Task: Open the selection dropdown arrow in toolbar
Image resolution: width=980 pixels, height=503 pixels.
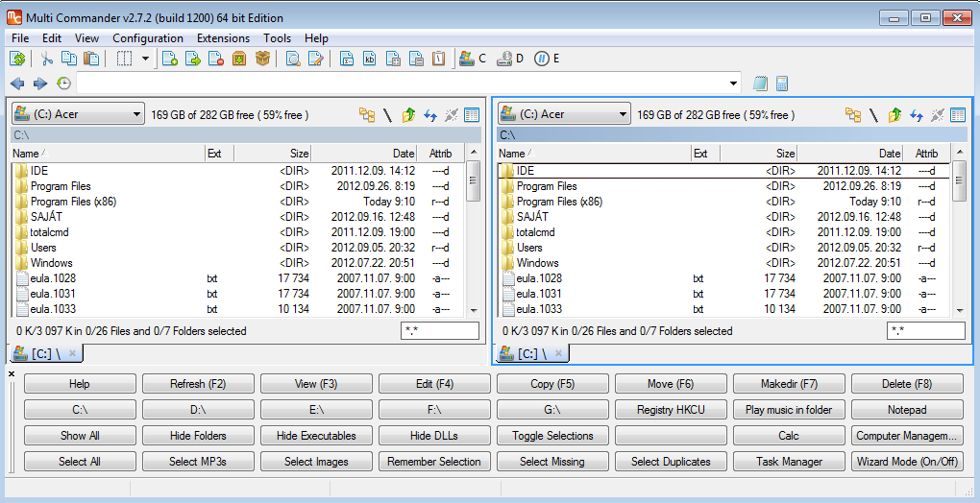Action: (x=146, y=59)
